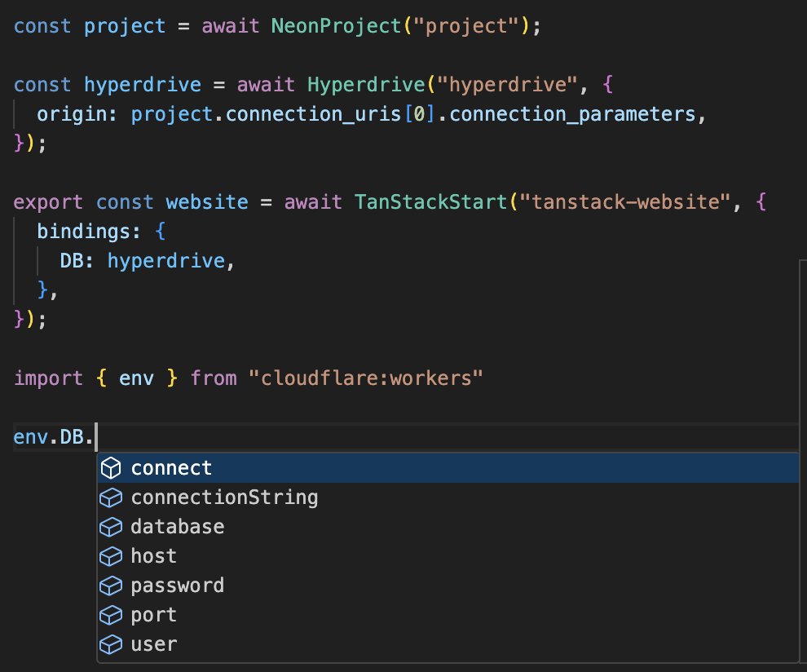Click the origin property key
Image resolution: width=807 pixels, height=672 pixels.
[x=71, y=114]
